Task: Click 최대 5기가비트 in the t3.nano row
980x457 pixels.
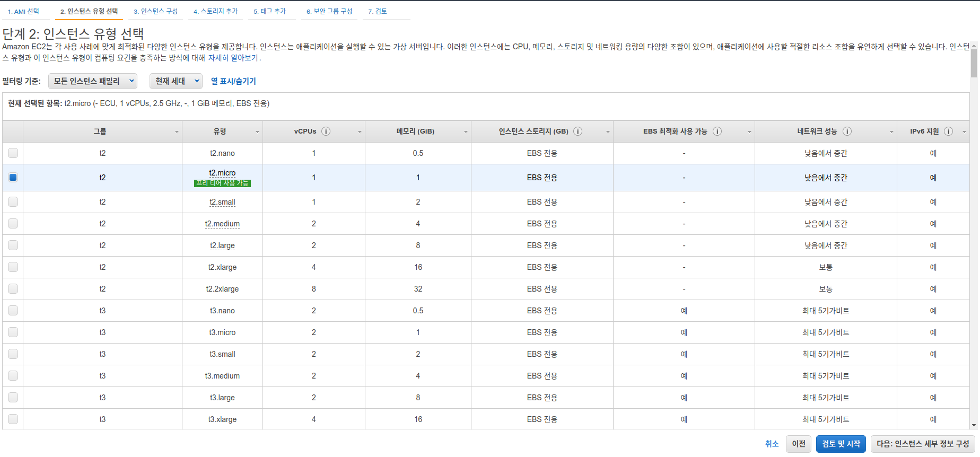Action: click(826, 311)
